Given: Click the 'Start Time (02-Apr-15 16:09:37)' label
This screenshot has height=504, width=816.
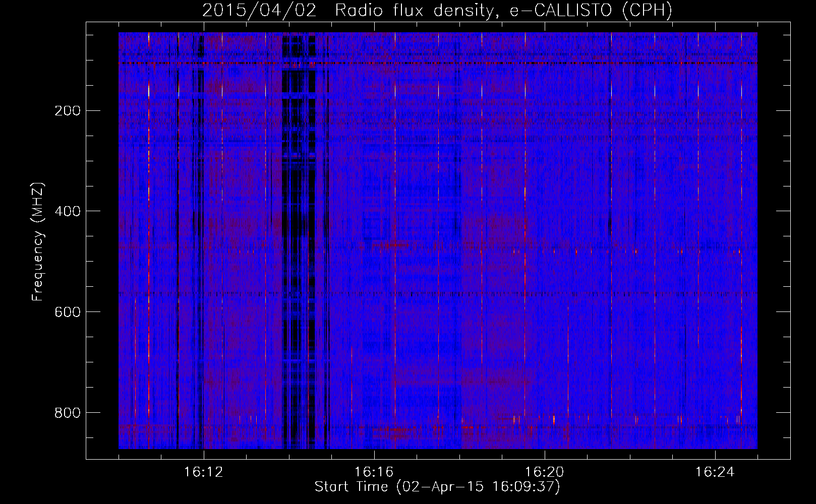Looking at the screenshot, I should pos(437,487).
